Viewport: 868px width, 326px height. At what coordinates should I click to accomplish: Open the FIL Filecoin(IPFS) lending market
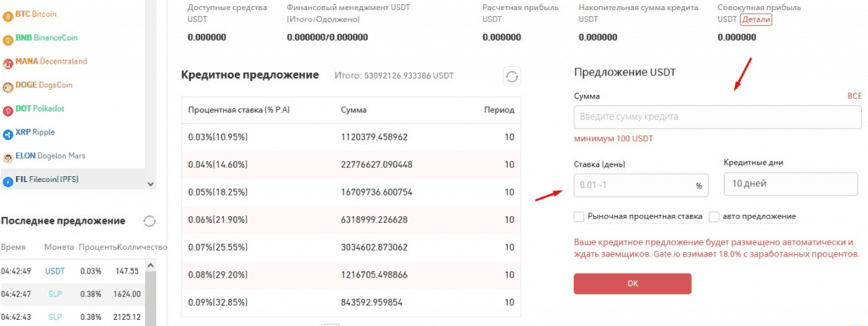click(x=73, y=180)
